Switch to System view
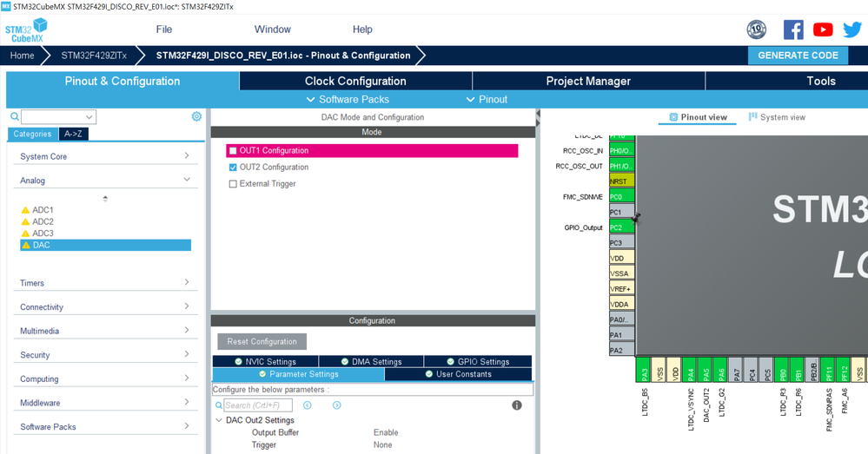The image size is (868, 454). 778,117
